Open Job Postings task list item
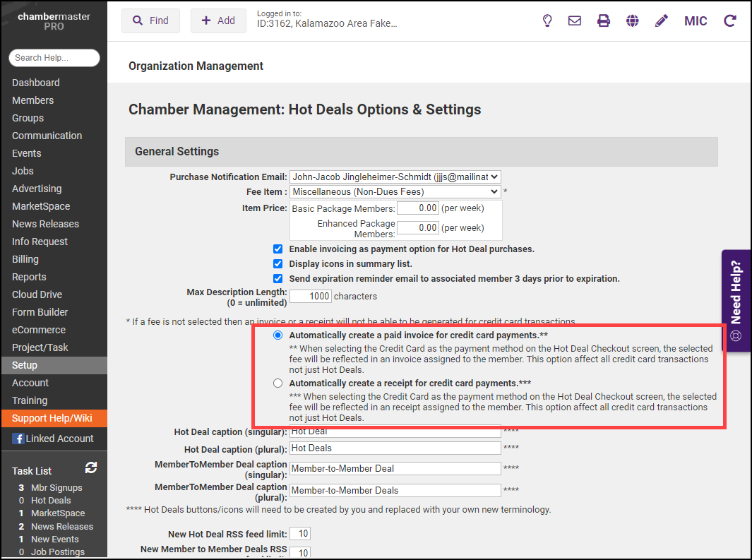 click(58, 552)
